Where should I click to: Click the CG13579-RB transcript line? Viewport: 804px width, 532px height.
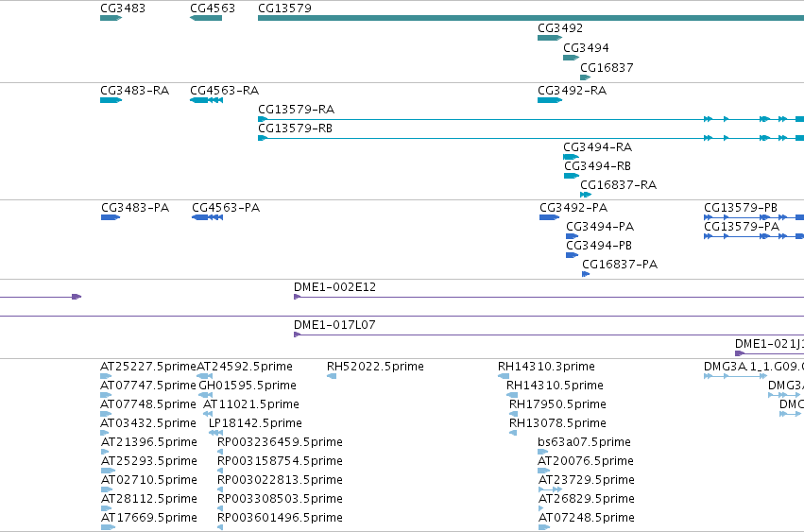coord(531,138)
